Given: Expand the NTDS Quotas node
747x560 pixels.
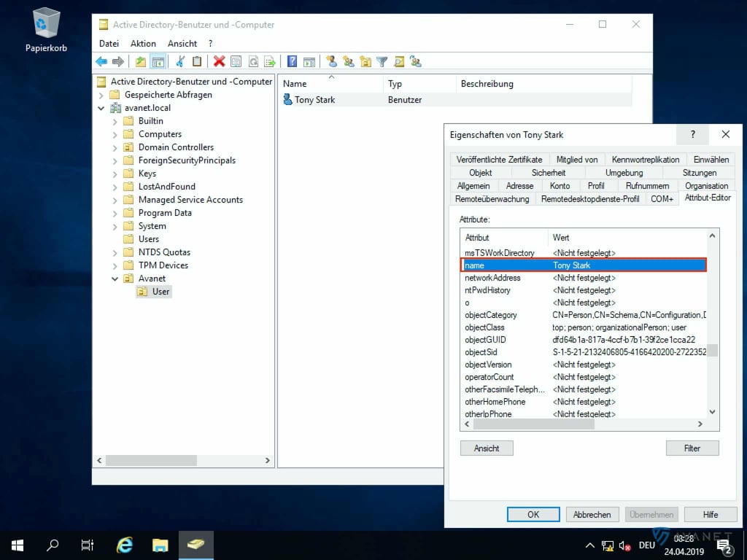Looking at the screenshot, I should click(x=115, y=252).
